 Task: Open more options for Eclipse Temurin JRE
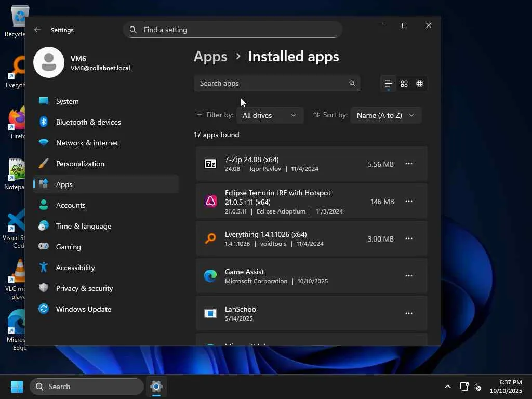tap(409, 201)
